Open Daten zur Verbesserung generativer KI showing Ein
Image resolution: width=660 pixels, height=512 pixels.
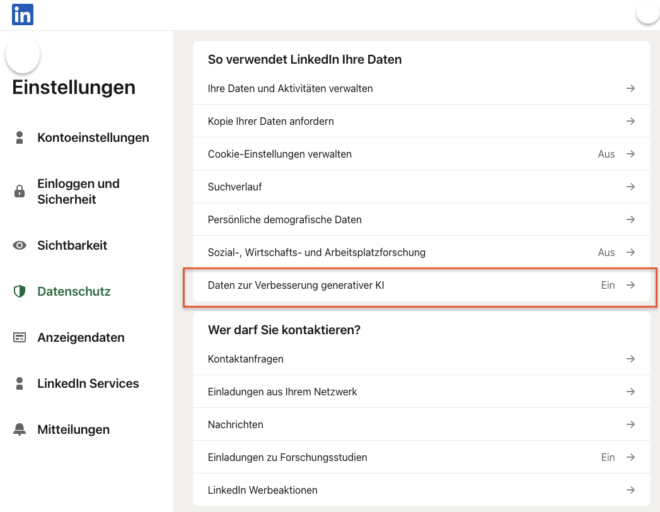pyautogui.click(x=421, y=285)
